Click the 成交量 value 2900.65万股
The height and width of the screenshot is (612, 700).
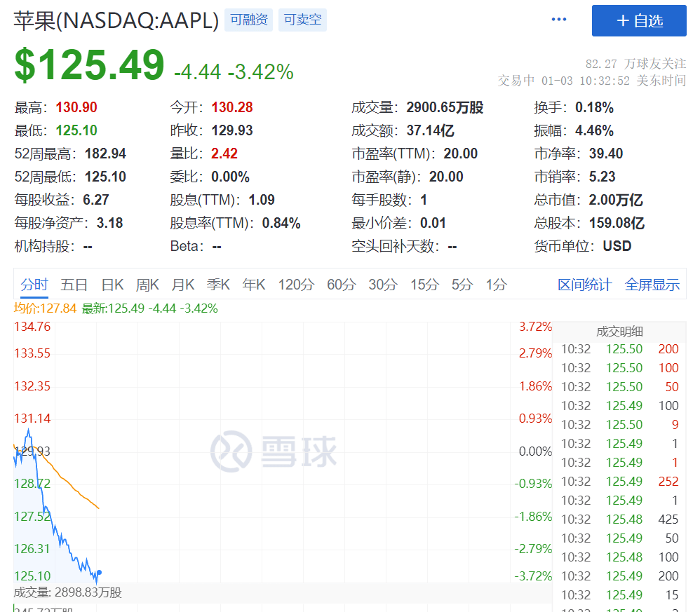(x=445, y=107)
